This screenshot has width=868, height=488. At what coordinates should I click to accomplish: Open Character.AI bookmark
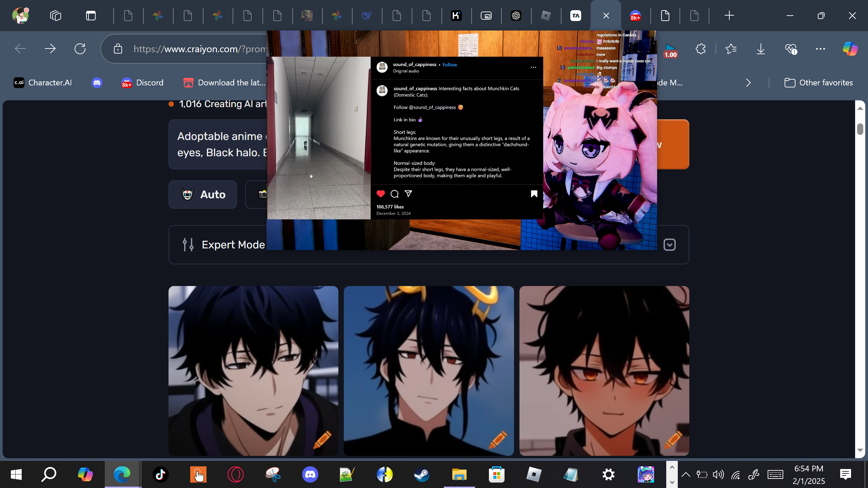pyautogui.click(x=43, y=83)
